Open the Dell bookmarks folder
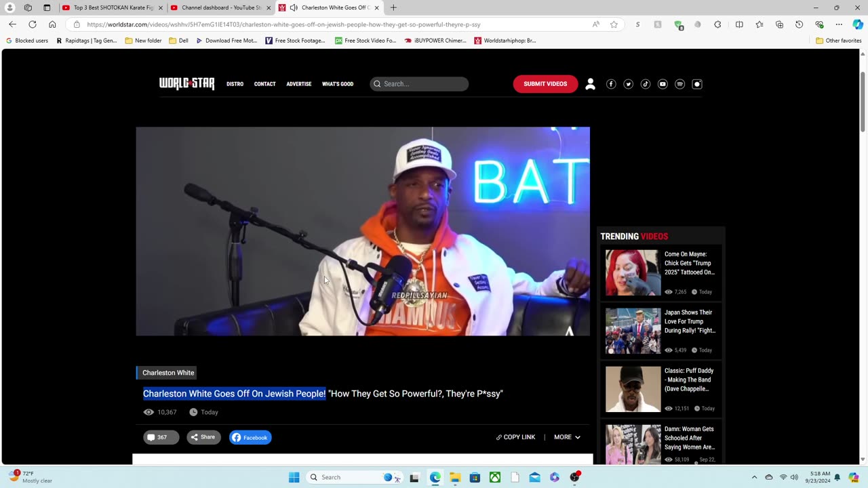The height and width of the screenshot is (488, 868). [x=178, y=41]
